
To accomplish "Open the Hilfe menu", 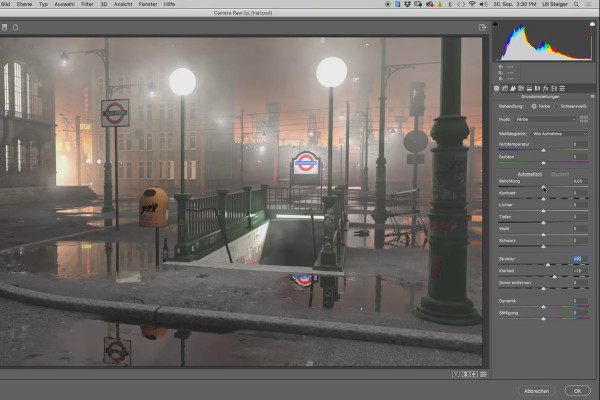I will [x=169, y=4].
